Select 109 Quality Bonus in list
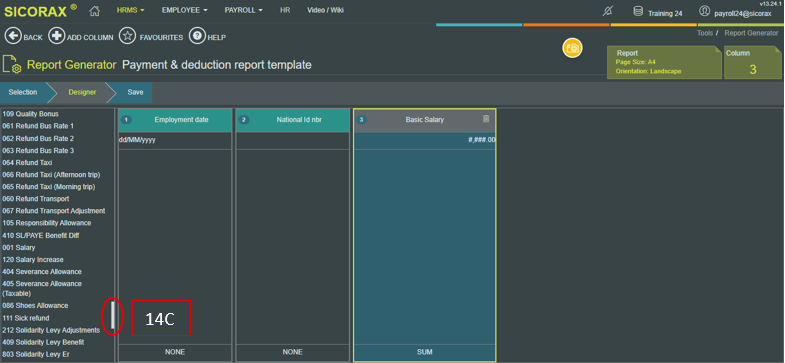Image resolution: width=785 pixels, height=363 pixels. tap(31, 114)
